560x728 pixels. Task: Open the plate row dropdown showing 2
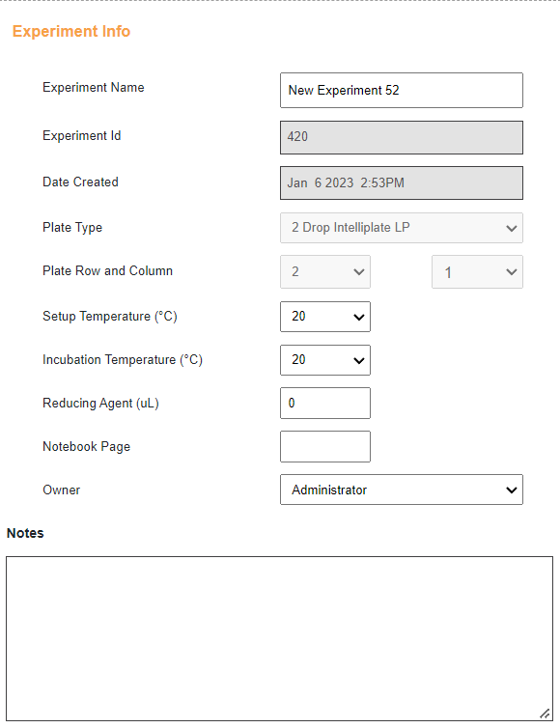click(325, 271)
